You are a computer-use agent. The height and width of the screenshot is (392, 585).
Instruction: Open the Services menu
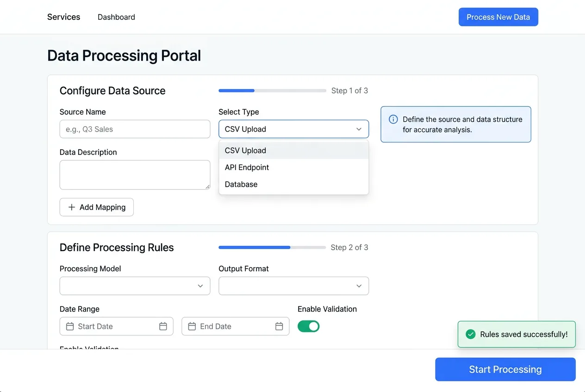[63, 17]
